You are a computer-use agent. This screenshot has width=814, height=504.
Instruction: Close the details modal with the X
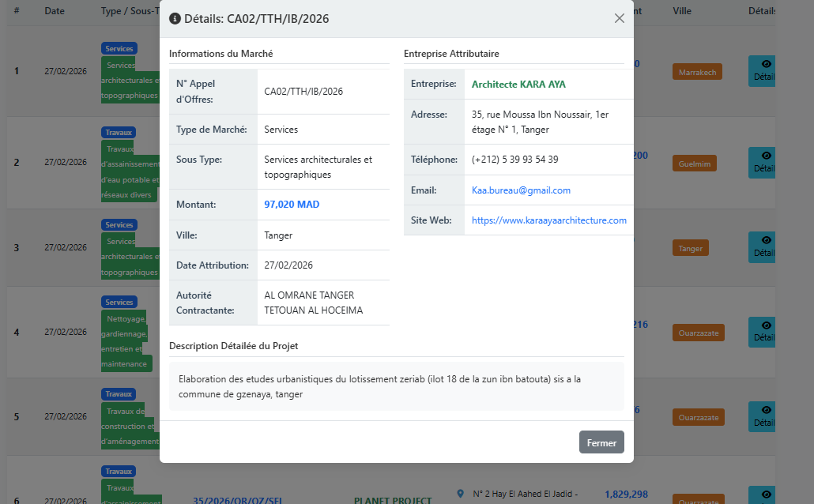click(x=620, y=18)
